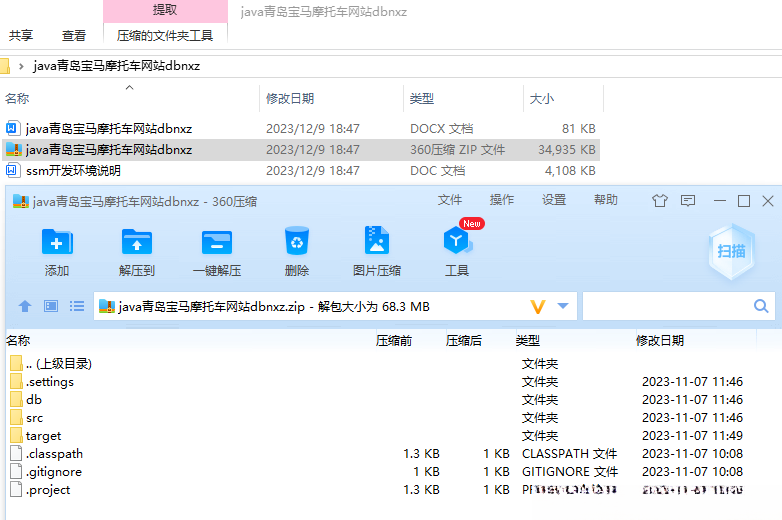Click the 删除 (delete) trash icon

(297, 241)
